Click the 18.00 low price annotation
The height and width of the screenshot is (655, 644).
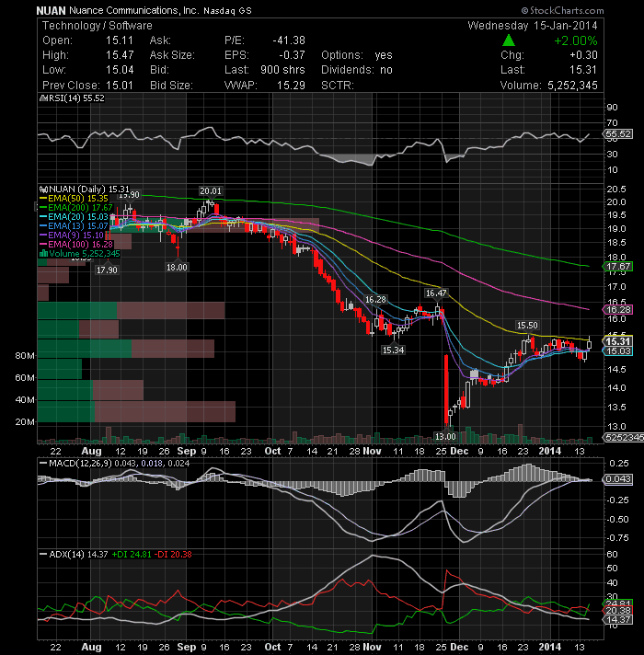tap(177, 268)
